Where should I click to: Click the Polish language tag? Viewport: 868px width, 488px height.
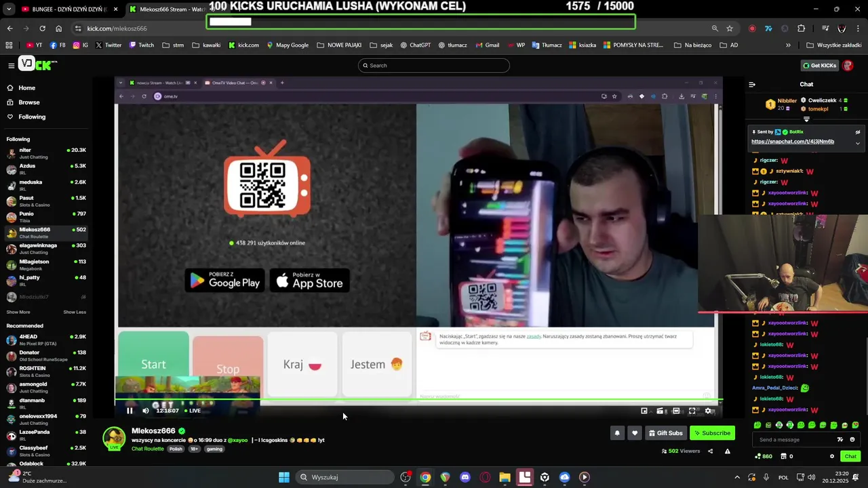(x=176, y=449)
